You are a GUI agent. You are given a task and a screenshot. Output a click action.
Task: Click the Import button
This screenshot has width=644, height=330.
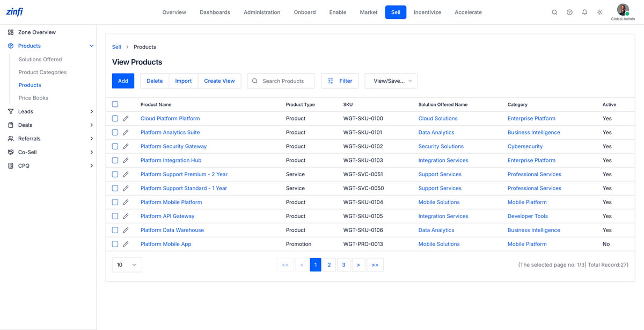184,81
